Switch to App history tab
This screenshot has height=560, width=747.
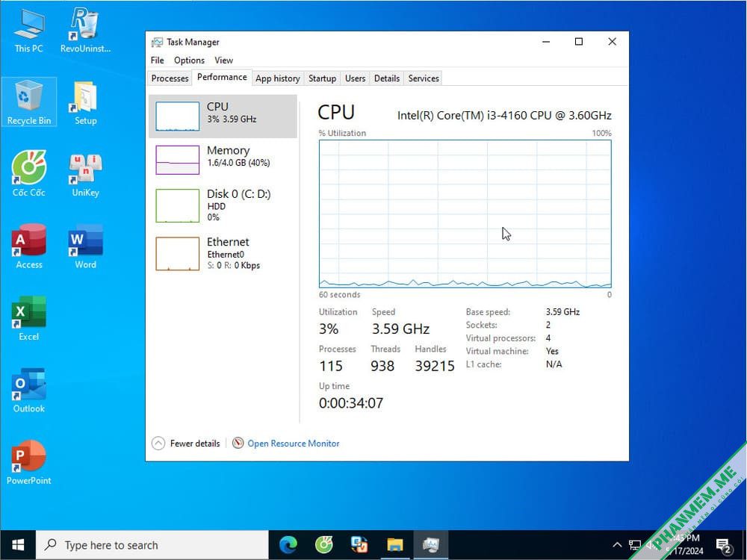click(x=278, y=78)
